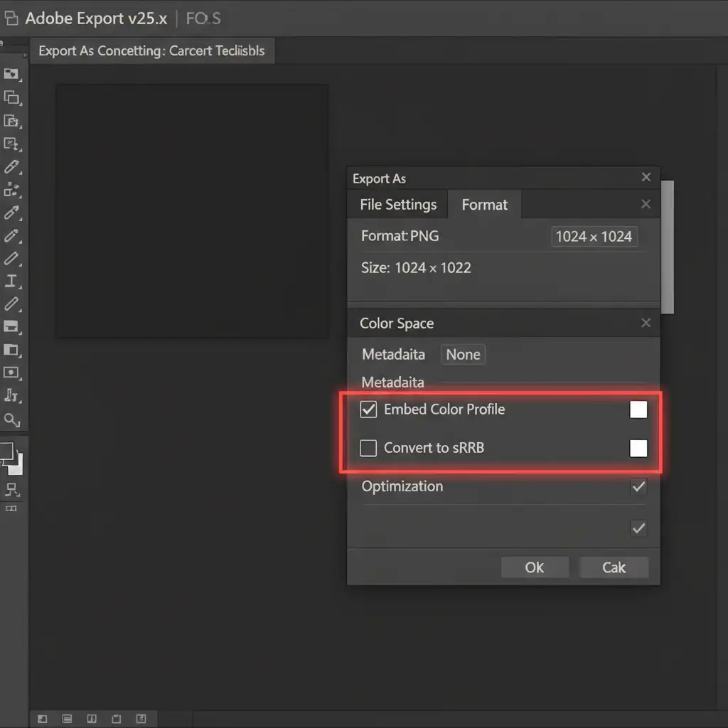
Task: Click the first icon in the bottom status bar
Action: [x=42, y=719]
